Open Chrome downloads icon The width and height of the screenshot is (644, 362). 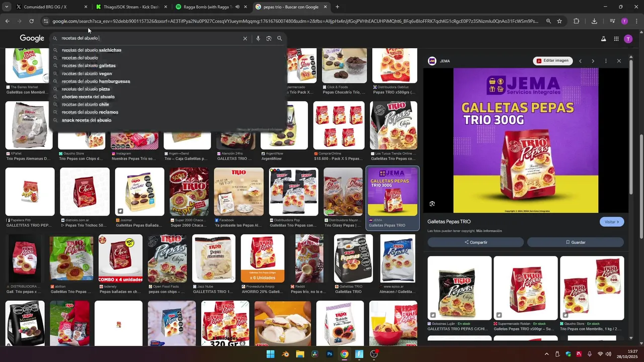[594, 21]
